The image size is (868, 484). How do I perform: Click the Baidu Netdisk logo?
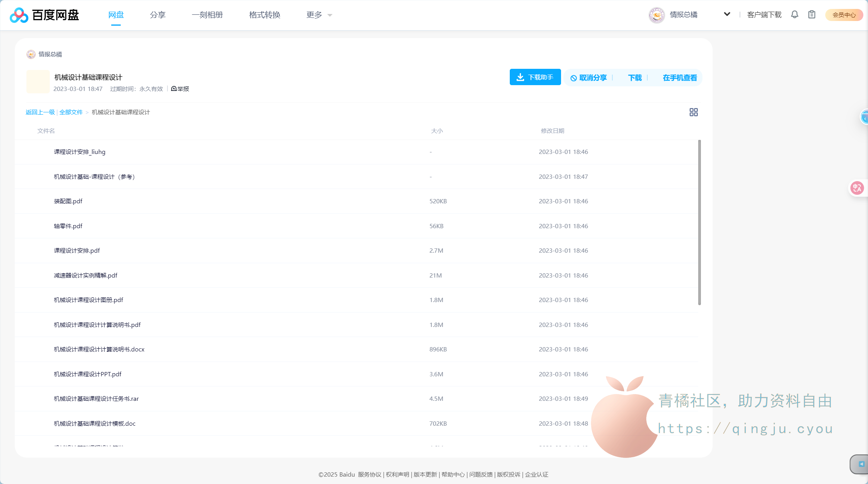44,15
